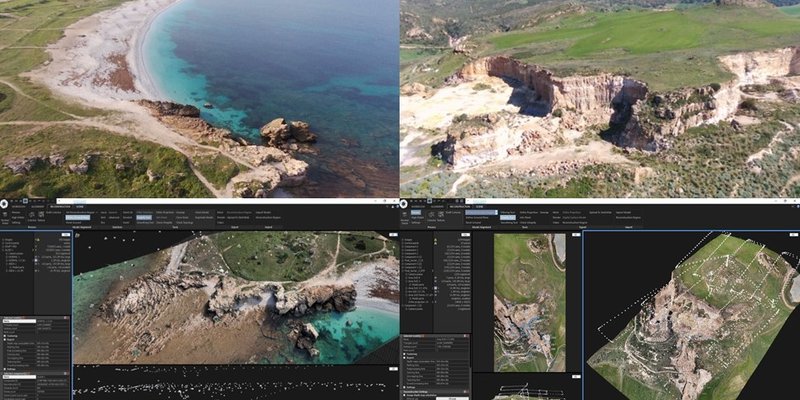The width and height of the screenshot is (800, 400).
Task: Click Upload to Sketchfab in left window
Action: point(239,217)
